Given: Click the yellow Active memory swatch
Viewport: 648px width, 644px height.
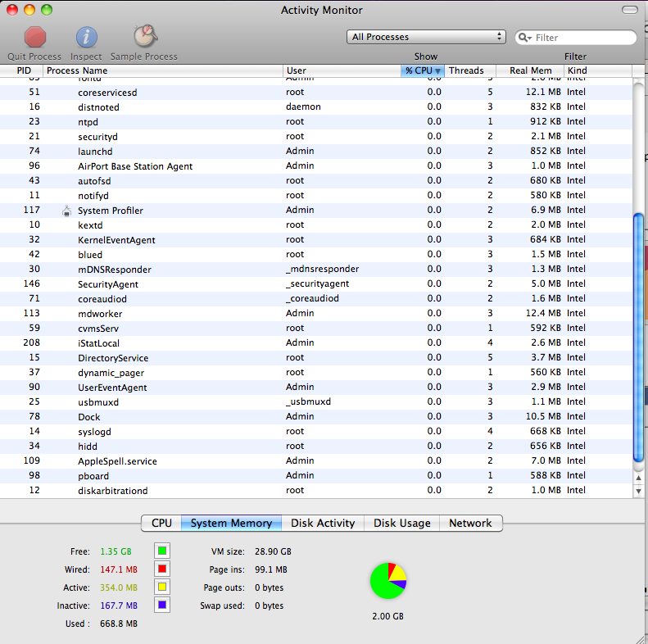Looking at the screenshot, I should [162, 587].
